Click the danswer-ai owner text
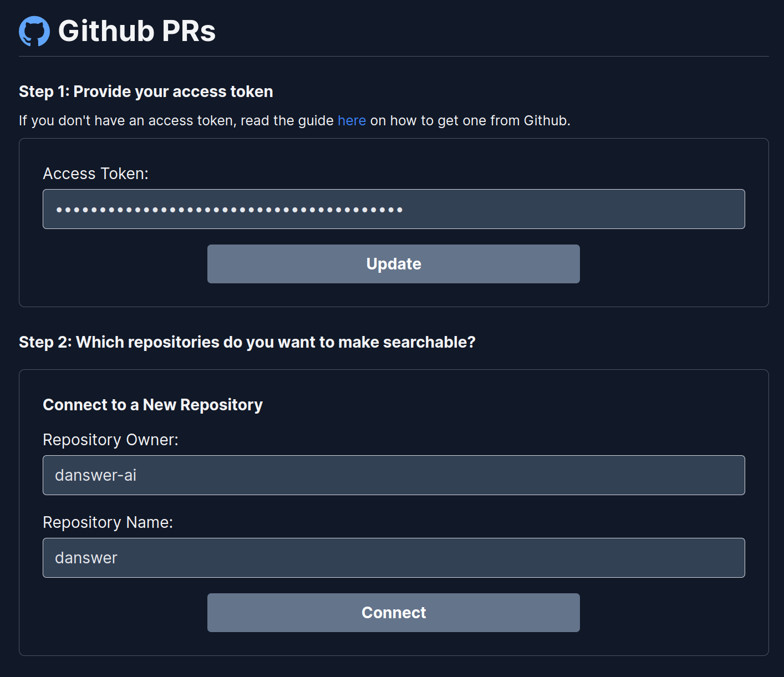This screenshot has width=784, height=677. (95, 475)
